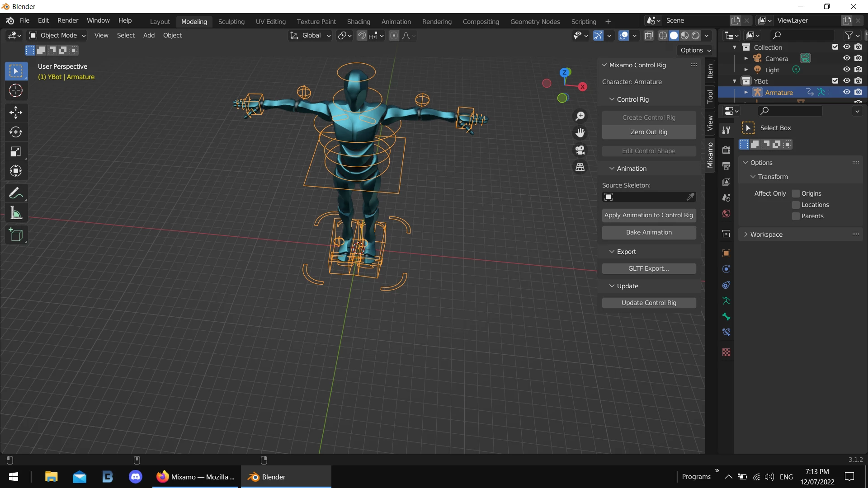Image resolution: width=868 pixels, height=488 pixels.
Task: Click the Bake Animation button
Action: tap(649, 232)
